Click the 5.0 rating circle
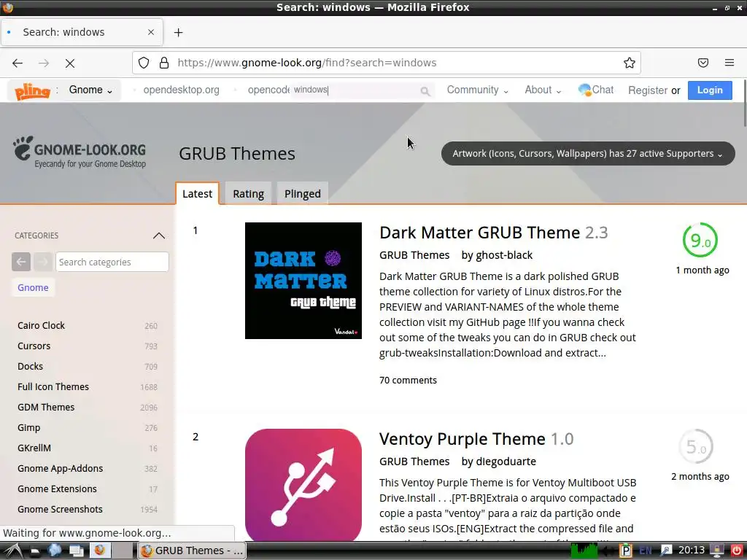 click(696, 446)
